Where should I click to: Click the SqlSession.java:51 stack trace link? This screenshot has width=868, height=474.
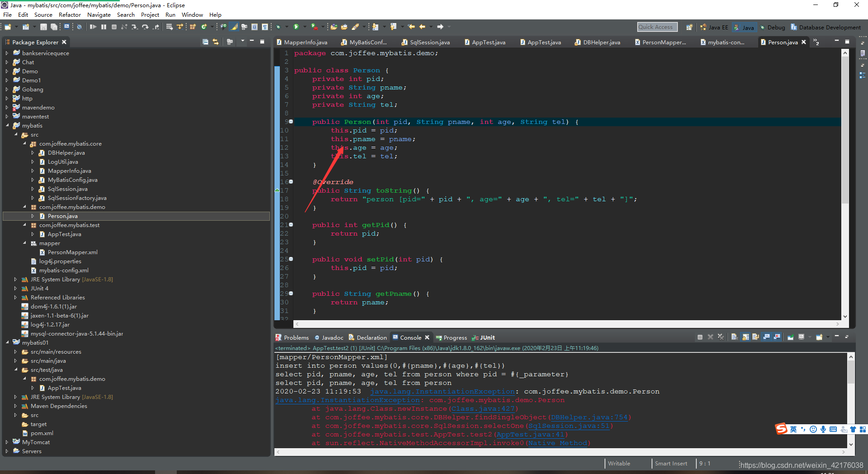click(x=569, y=426)
